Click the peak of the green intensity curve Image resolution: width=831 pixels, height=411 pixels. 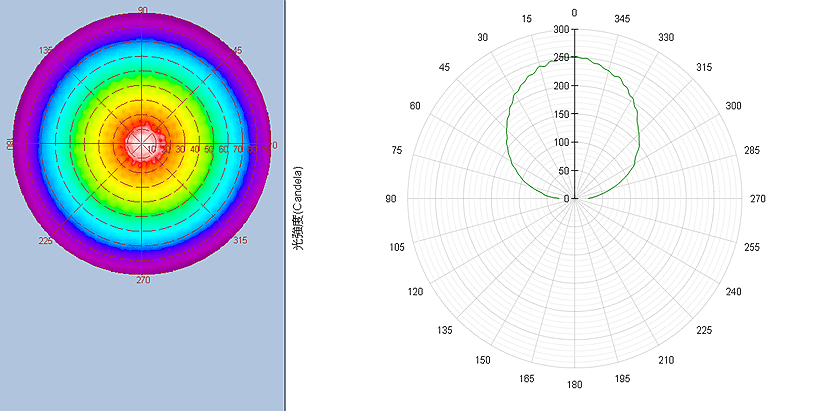(574, 57)
